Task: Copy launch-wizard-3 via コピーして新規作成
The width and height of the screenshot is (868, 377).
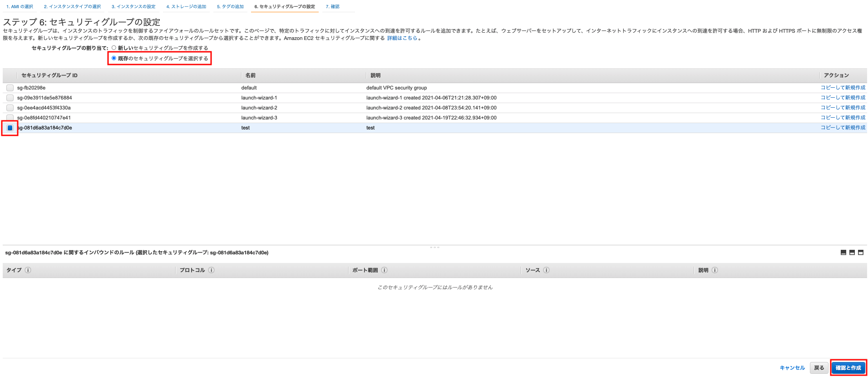Action: (843, 118)
